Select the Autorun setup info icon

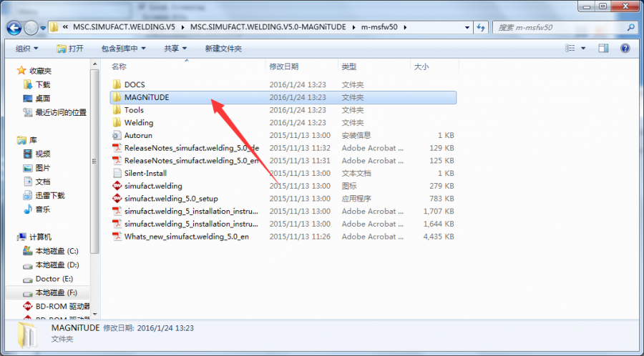117,135
